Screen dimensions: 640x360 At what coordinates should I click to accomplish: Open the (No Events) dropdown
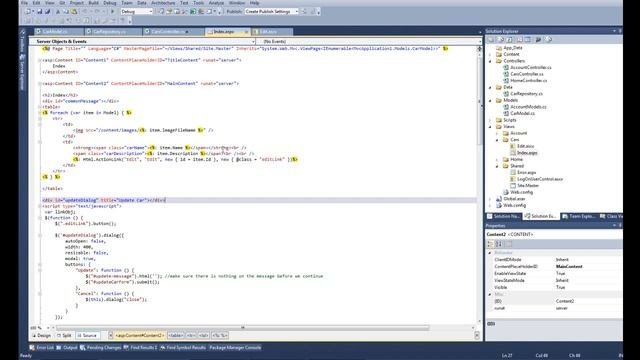pyautogui.click(x=369, y=42)
